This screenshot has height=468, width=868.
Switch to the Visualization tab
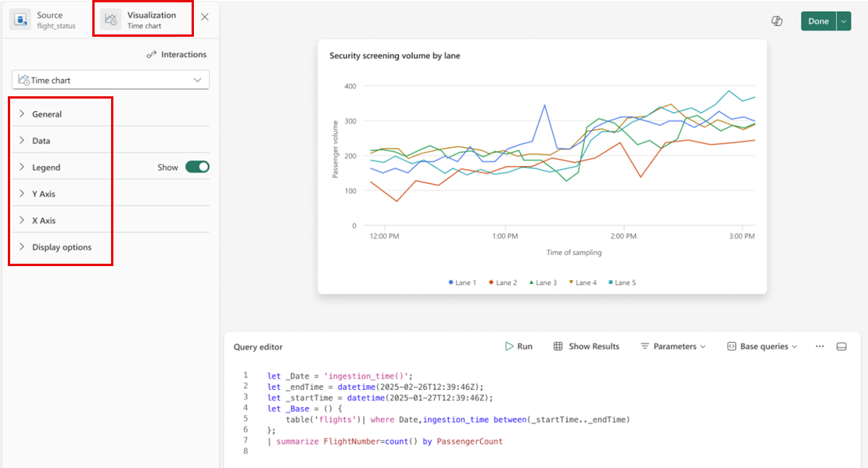(x=143, y=20)
